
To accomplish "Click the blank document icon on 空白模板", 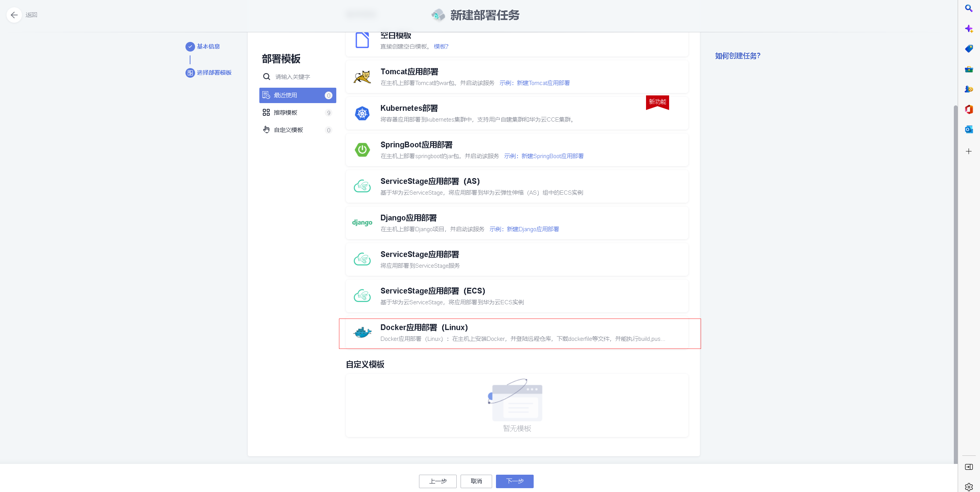I will click(x=362, y=40).
